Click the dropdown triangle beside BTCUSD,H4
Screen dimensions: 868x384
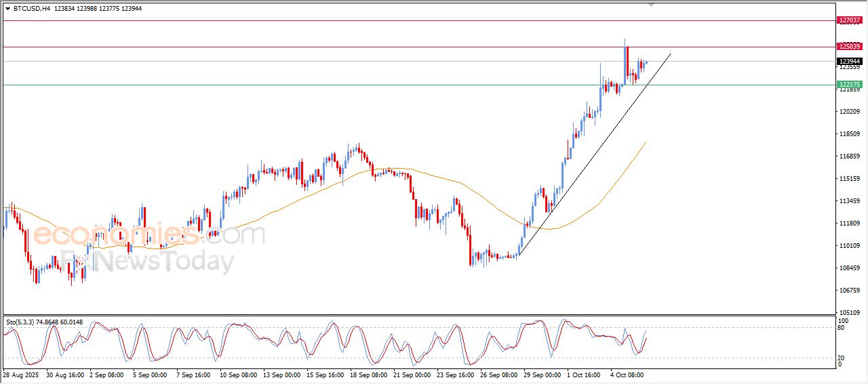pyautogui.click(x=7, y=9)
